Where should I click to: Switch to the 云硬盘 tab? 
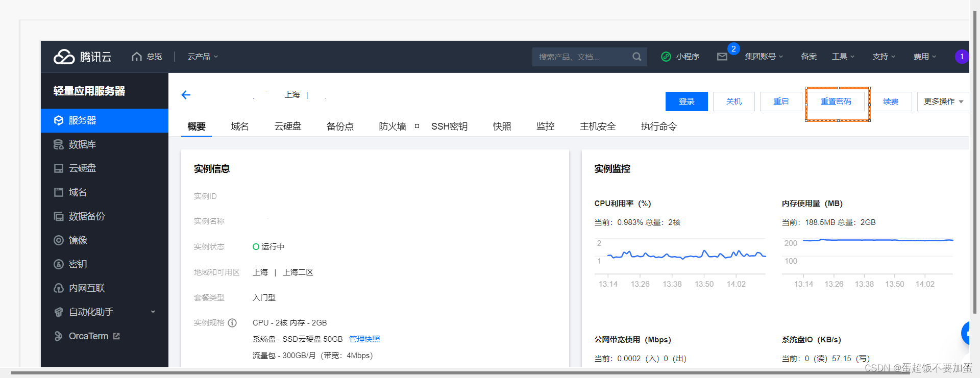pyautogui.click(x=288, y=127)
